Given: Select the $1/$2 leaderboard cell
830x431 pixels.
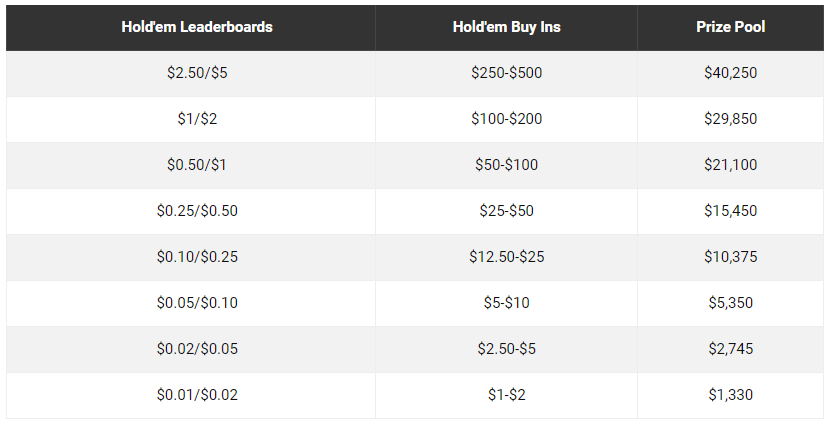Looking at the screenshot, I should [197, 119].
